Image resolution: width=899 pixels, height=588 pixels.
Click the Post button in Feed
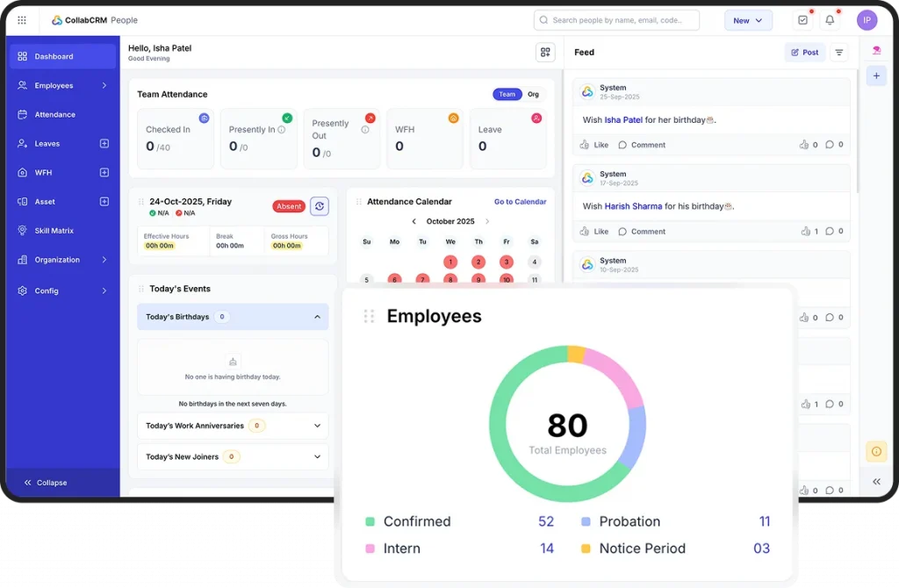click(804, 53)
